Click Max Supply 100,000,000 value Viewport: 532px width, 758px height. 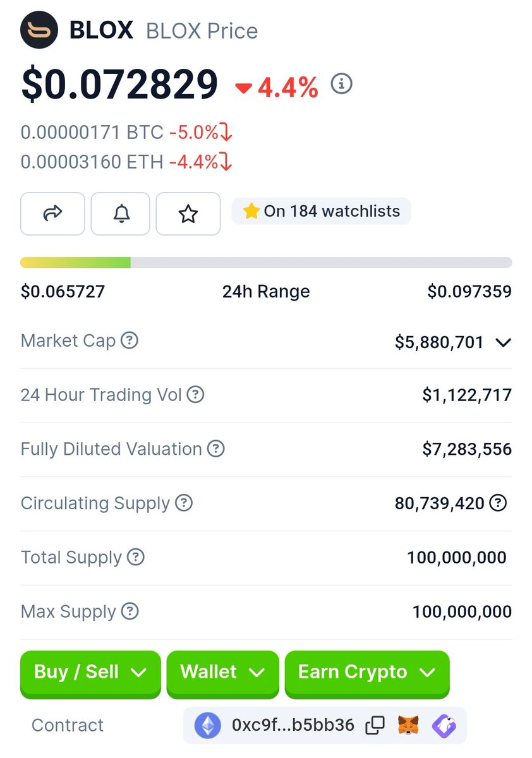click(x=462, y=611)
